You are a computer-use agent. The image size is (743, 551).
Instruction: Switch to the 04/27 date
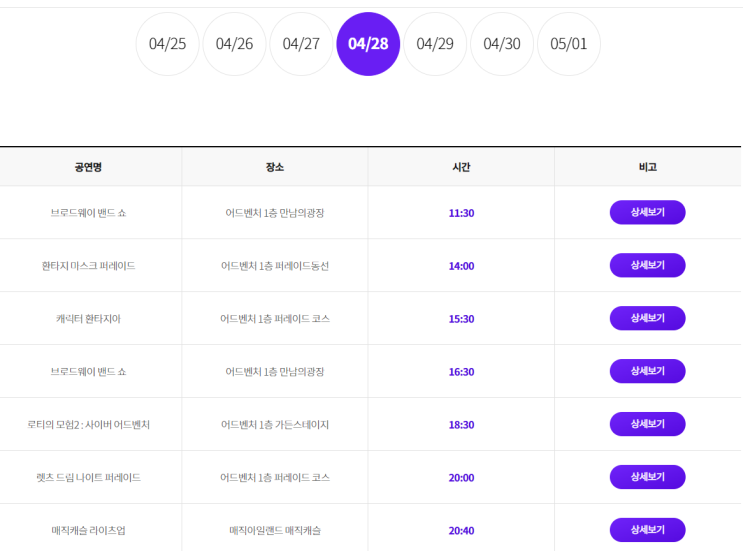(x=301, y=44)
